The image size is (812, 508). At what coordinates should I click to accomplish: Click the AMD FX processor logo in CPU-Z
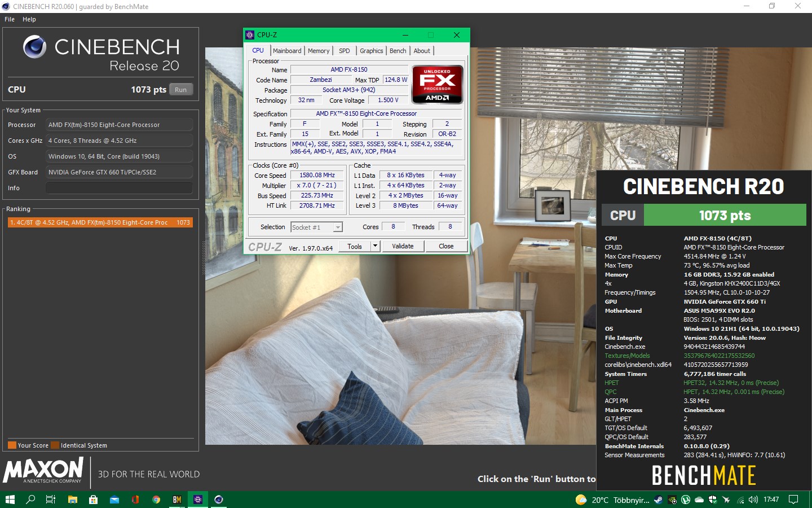(437, 85)
